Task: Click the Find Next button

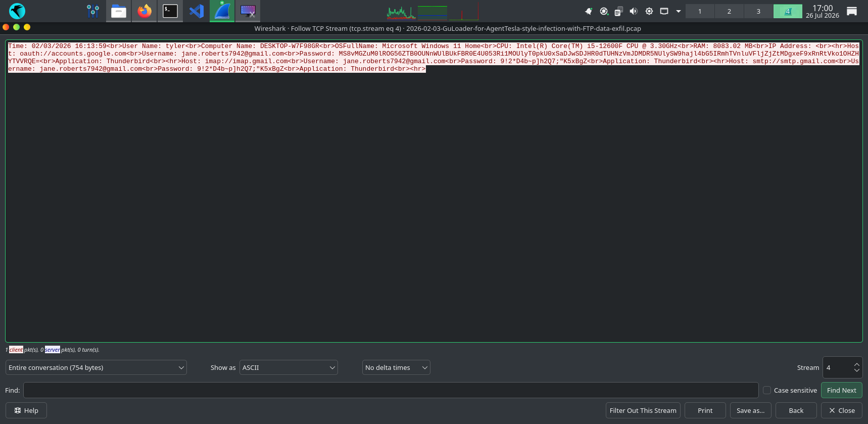Action: pyautogui.click(x=842, y=390)
